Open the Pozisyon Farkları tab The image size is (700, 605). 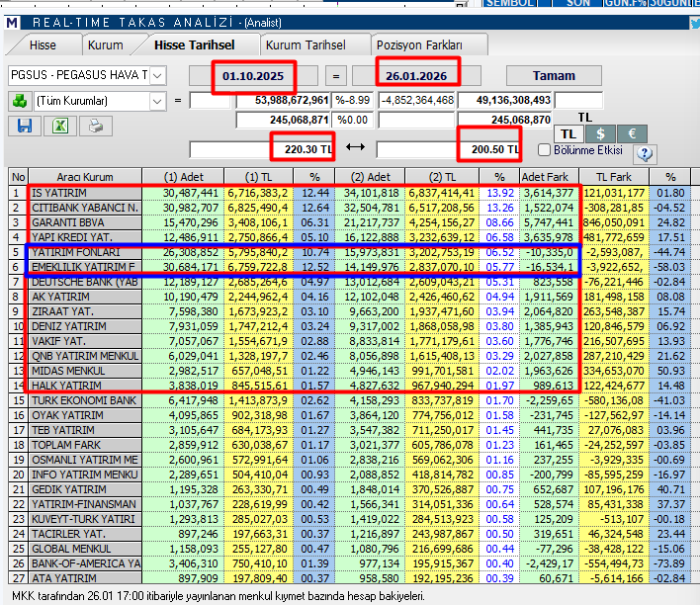(x=419, y=45)
